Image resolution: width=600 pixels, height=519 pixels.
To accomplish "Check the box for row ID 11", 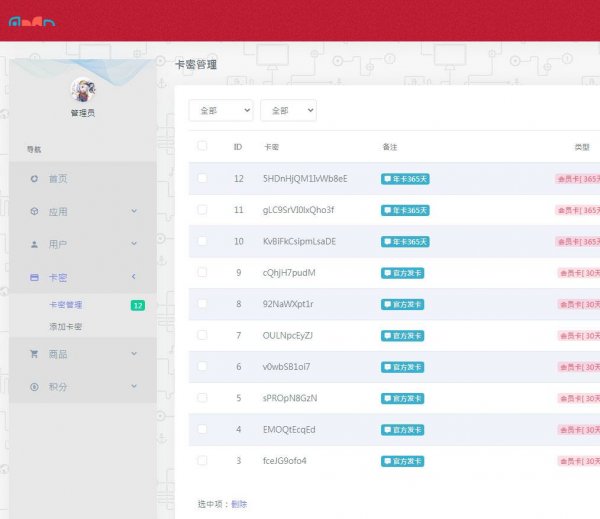I will (x=202, y=209).
